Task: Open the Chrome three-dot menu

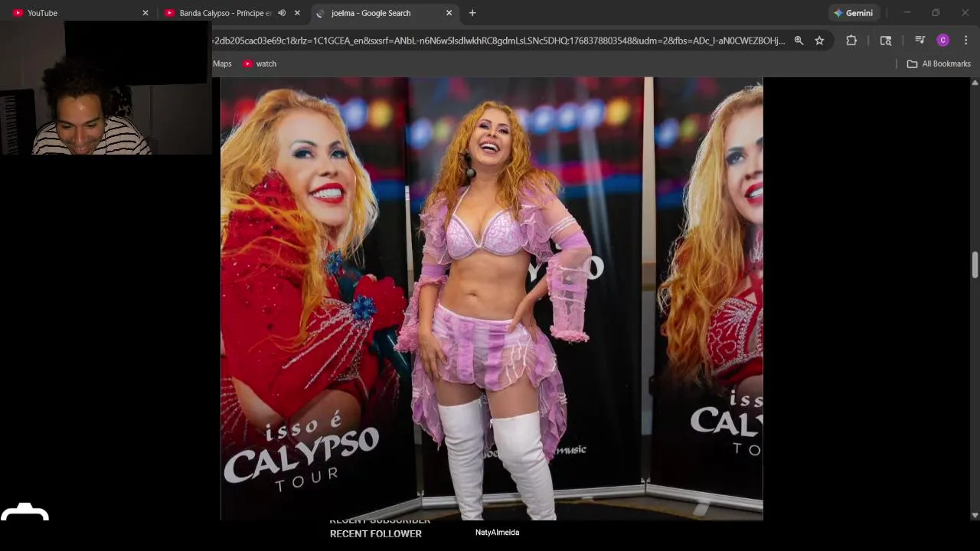Action: click(965, 41)
